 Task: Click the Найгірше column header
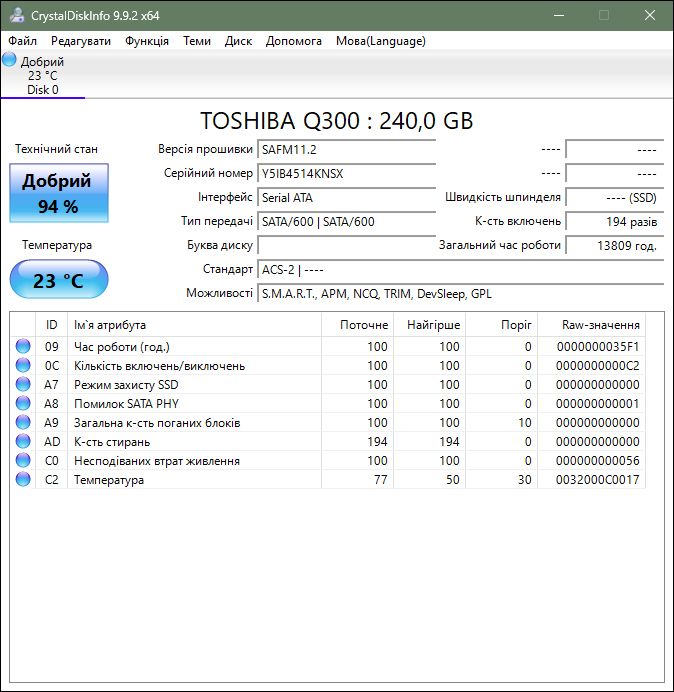[429, 325]
